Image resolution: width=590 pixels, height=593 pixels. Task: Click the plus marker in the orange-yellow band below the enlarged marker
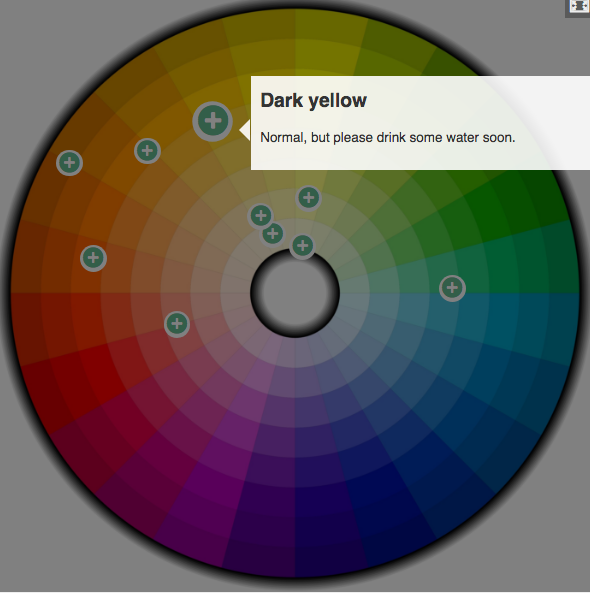(x=147, y=151)
